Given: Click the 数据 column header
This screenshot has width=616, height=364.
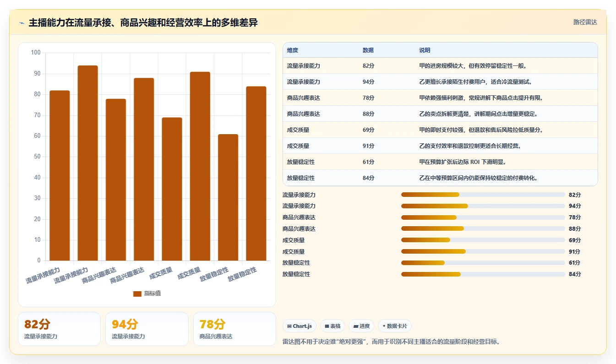Looking at the screenshot, I should coord(368,50).
